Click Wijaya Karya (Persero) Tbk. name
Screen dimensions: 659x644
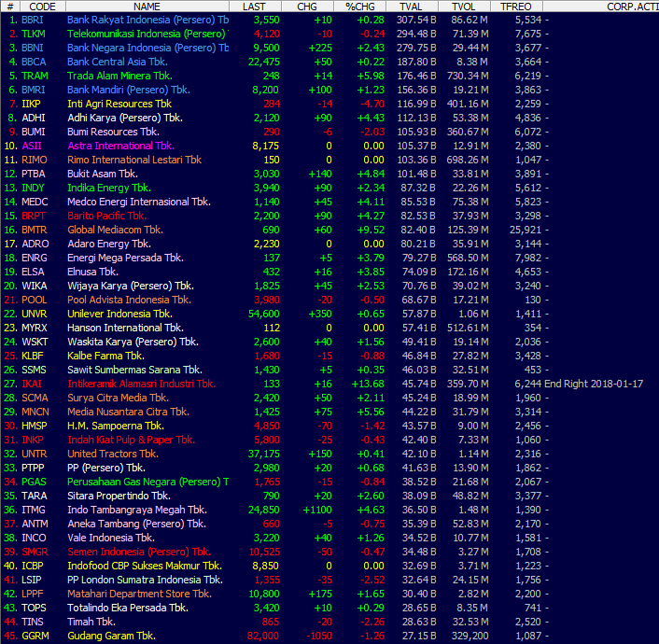point(131,286)
